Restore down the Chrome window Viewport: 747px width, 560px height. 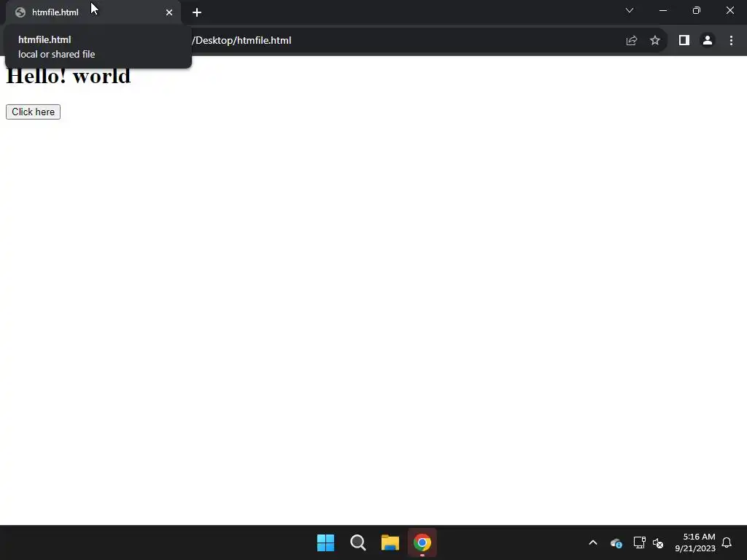coord(697,10)
